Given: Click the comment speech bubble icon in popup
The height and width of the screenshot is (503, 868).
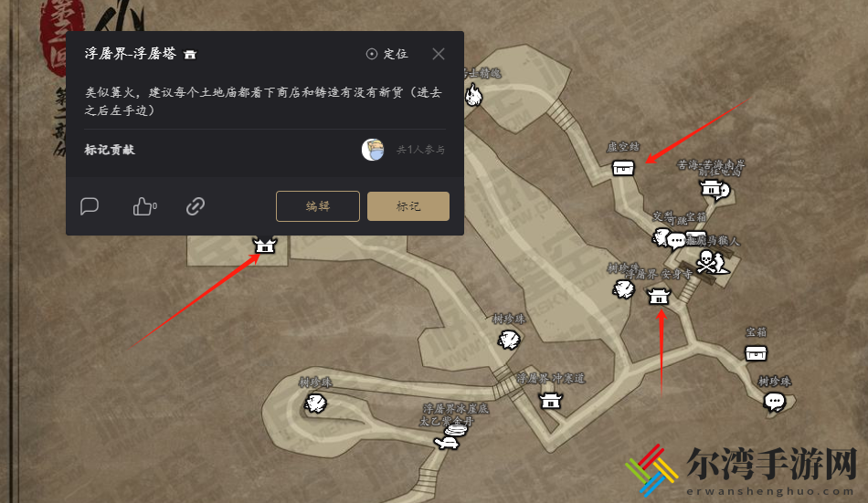Looking at the screenshot, I should click(90, 205).
